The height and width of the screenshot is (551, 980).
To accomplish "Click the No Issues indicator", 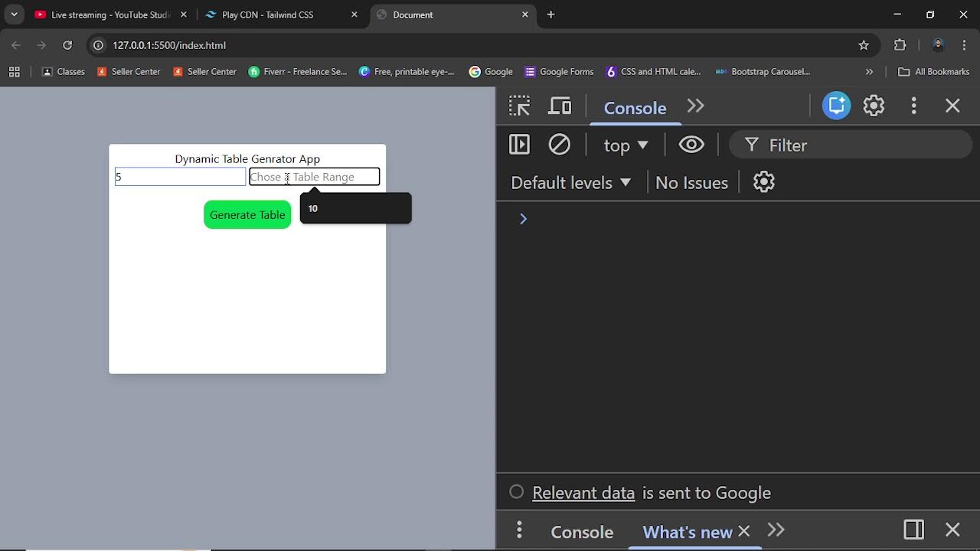I will click(x=691, y=182).
